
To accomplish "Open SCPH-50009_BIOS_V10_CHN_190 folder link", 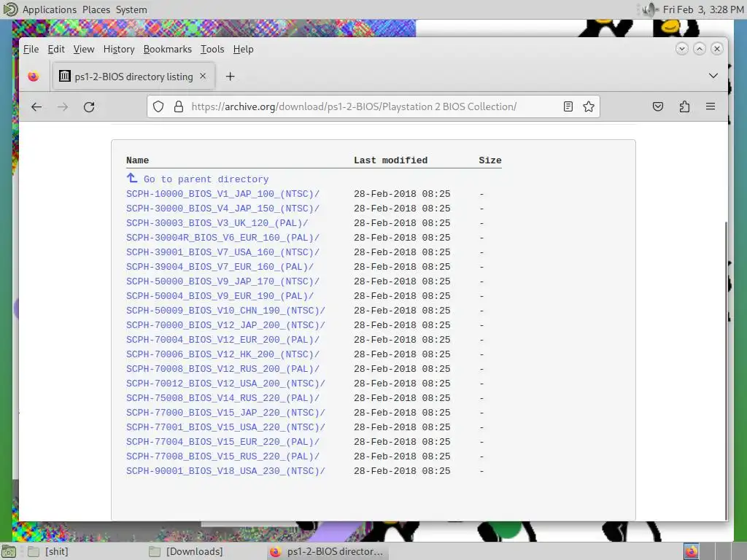I will [226, 311].
